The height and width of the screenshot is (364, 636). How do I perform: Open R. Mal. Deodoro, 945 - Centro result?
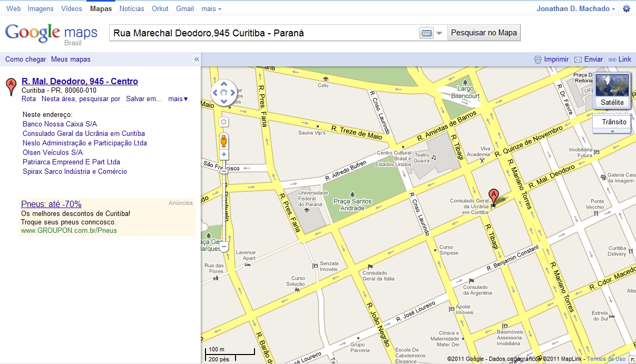[80, 81]
